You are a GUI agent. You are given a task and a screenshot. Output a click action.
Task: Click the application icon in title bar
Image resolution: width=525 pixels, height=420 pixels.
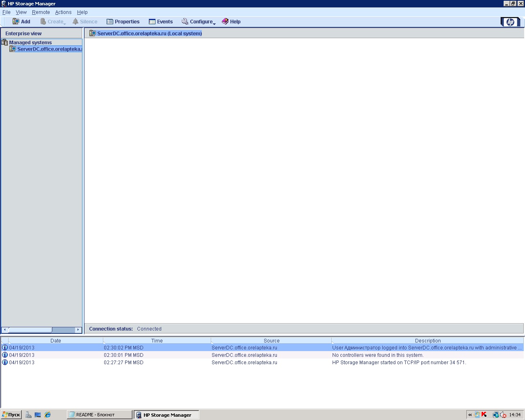[4, 4]
